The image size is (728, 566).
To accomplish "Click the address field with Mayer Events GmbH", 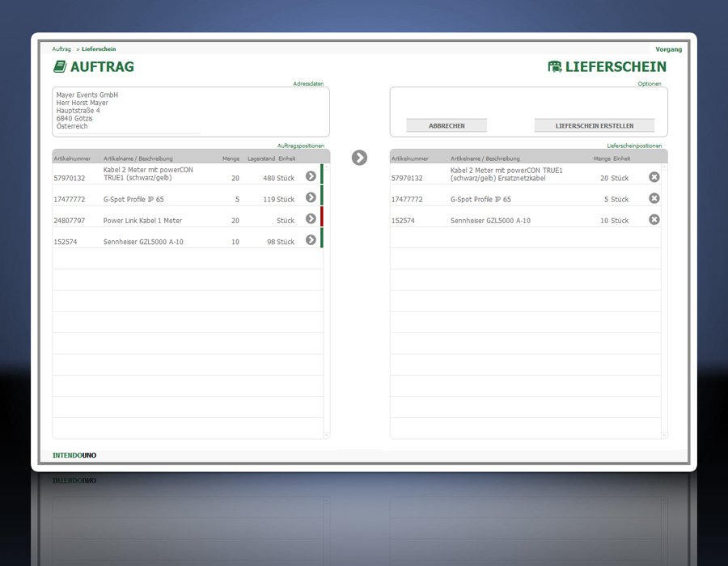I will (x=191, y=112).
